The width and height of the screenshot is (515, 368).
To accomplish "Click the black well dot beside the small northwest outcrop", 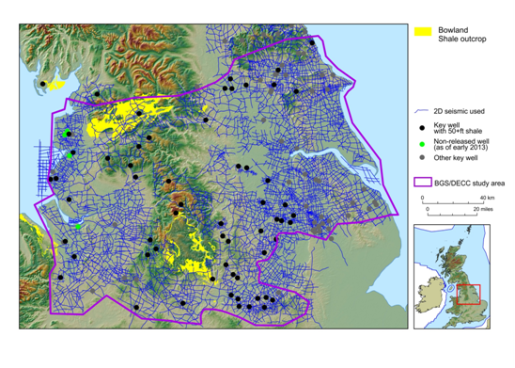I will coord(43,84).
